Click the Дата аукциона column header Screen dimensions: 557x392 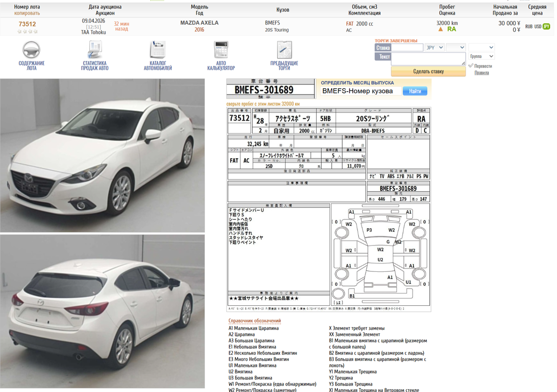point(105,7)
